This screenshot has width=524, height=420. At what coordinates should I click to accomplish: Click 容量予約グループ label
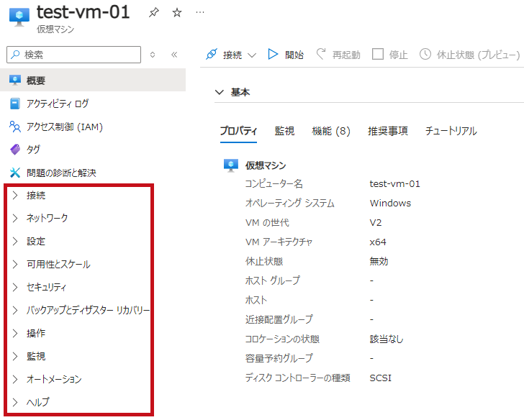(279, 359)
